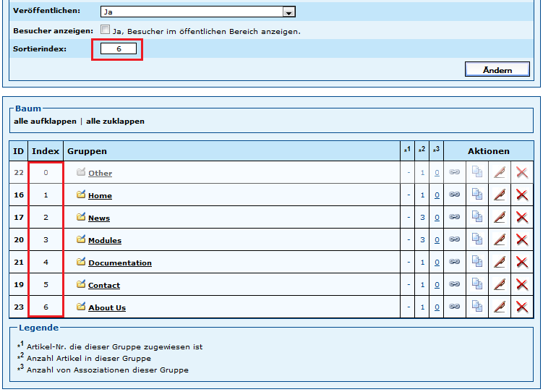Click the Sortierindex input field

click(x=118, y=49)
